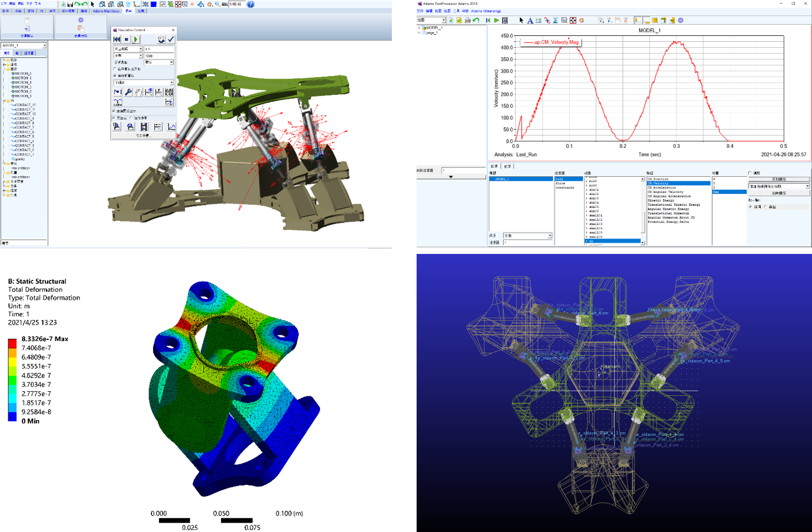Click the Add Curves button
This screenshot has width=812, height=532.
coord(778,179)
